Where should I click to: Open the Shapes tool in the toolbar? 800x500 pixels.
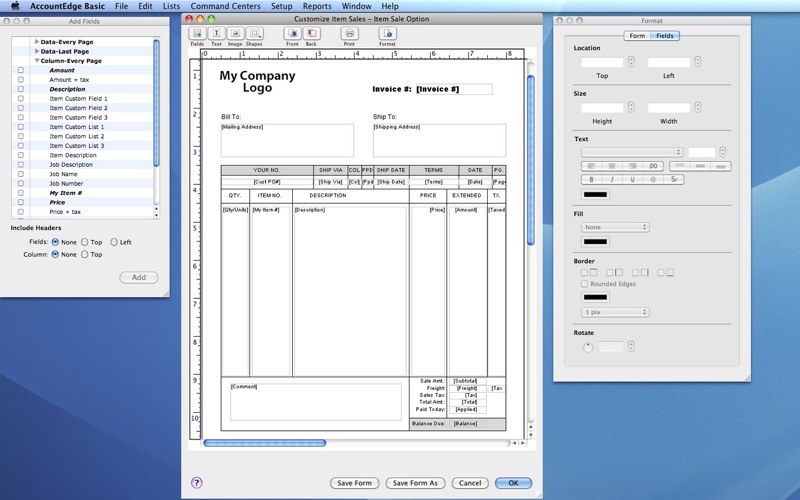tap(255, 34)
